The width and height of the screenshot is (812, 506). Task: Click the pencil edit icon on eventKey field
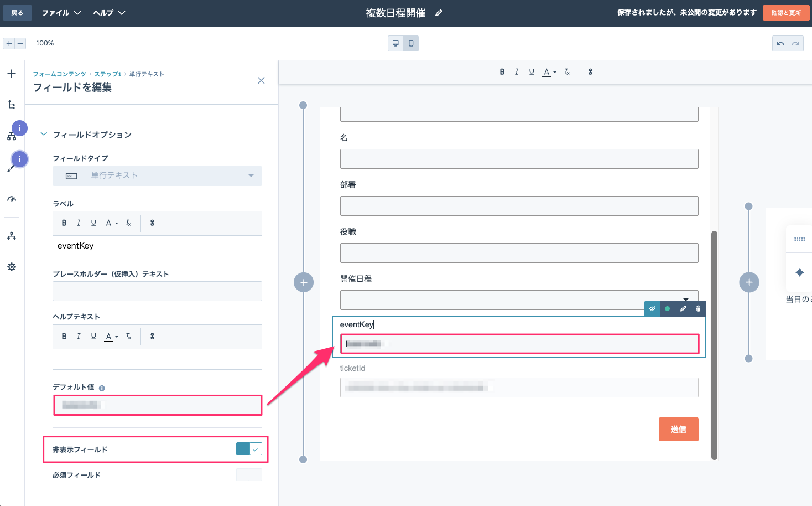pyautogui.click(x=683, y=308)
